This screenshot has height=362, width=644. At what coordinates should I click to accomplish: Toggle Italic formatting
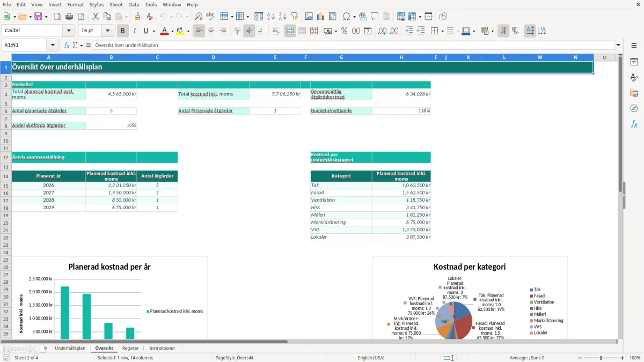point(135,31)
